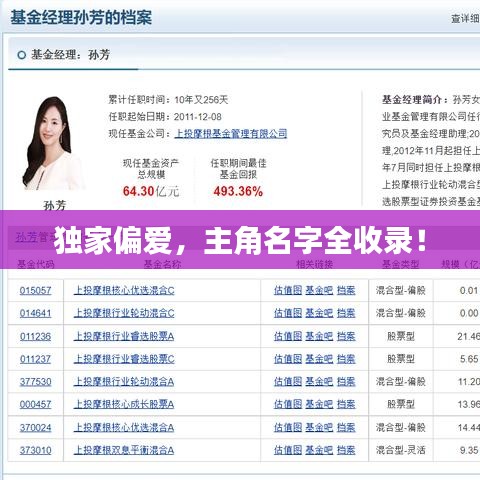
Task: Open fund code 011237 link
Action: 35,359
